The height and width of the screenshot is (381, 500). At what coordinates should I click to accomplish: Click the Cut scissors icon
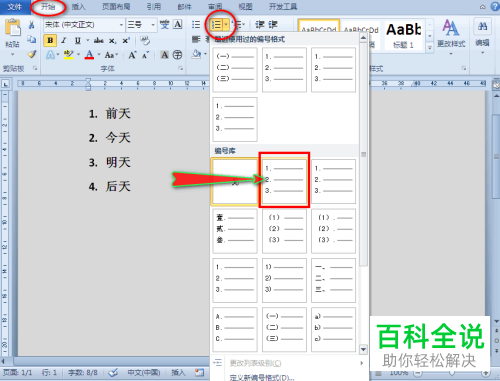click(x=32, y=25)
